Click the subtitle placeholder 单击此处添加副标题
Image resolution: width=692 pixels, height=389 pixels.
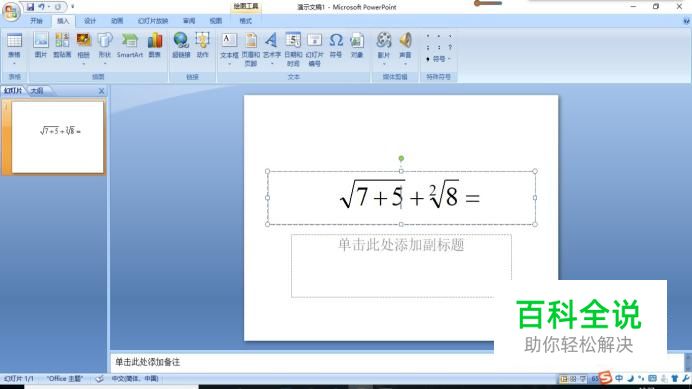(x=401, y=266)
